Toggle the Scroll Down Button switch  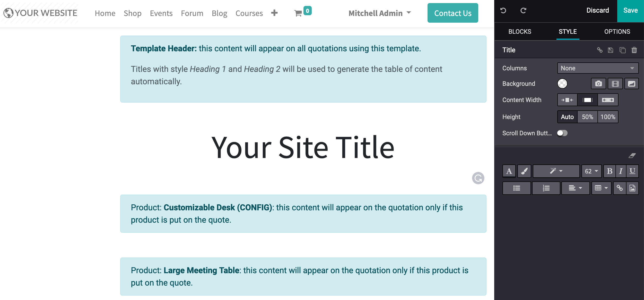tap(562, 133)
